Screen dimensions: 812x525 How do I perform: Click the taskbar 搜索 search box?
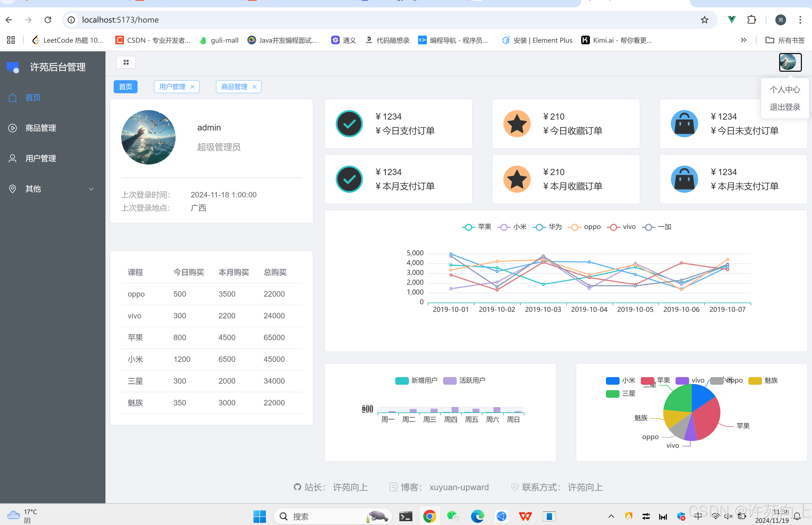pyautogui.click(x=333, y=517)
